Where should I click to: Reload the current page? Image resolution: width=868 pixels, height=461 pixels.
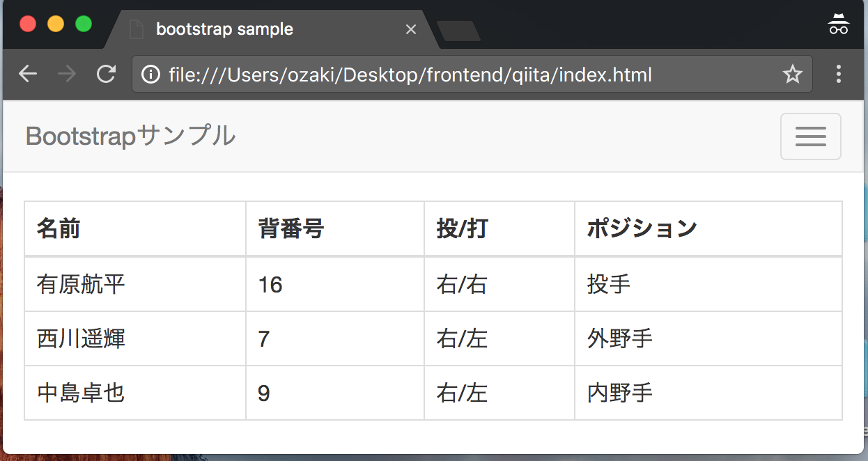tap(106, 73)
